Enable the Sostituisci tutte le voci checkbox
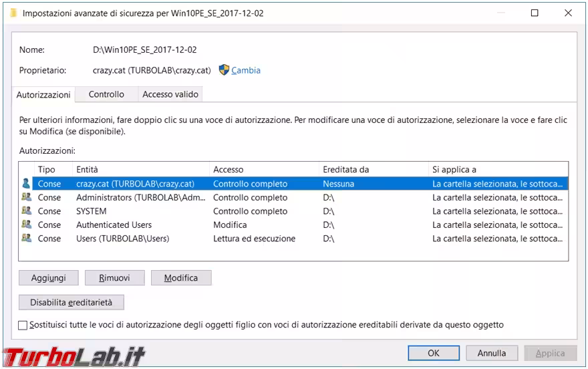Screen dimensions: 588x369 coord(23,326)
